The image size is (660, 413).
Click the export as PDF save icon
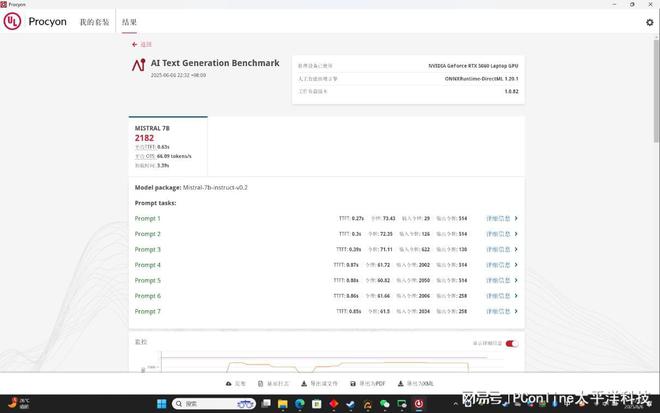pyautogui.click(x=353, y=384)
